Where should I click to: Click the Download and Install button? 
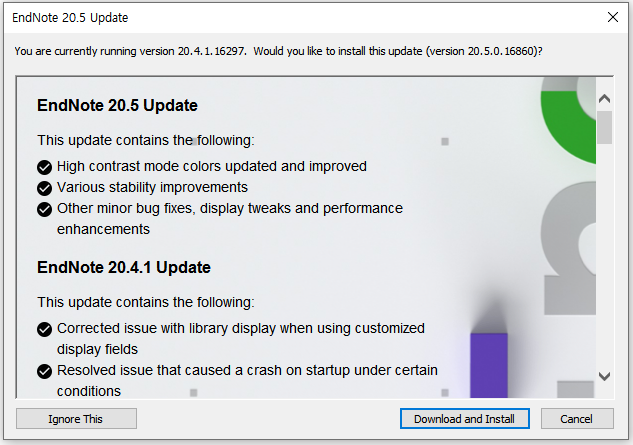pyautogui.click(x=465, y=419)
